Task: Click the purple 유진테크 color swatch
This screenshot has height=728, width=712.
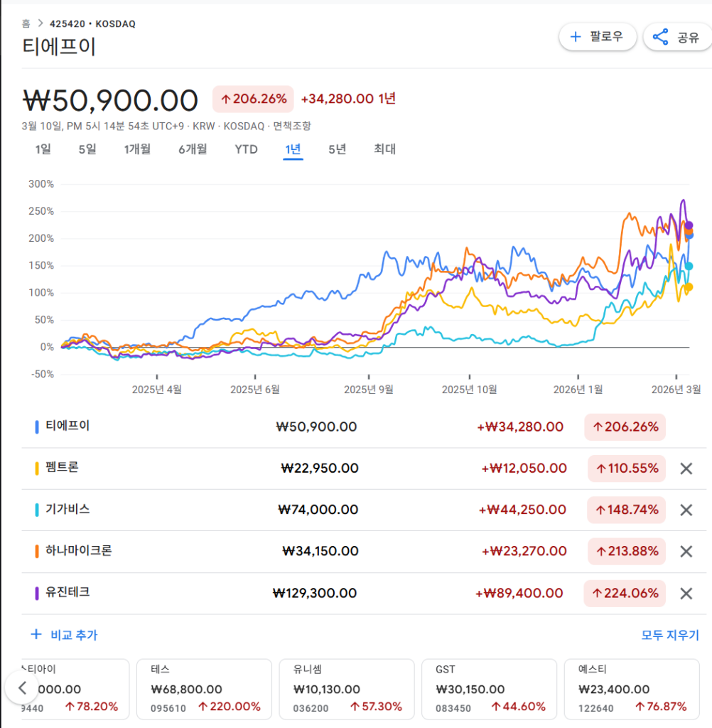Action: 36,593
